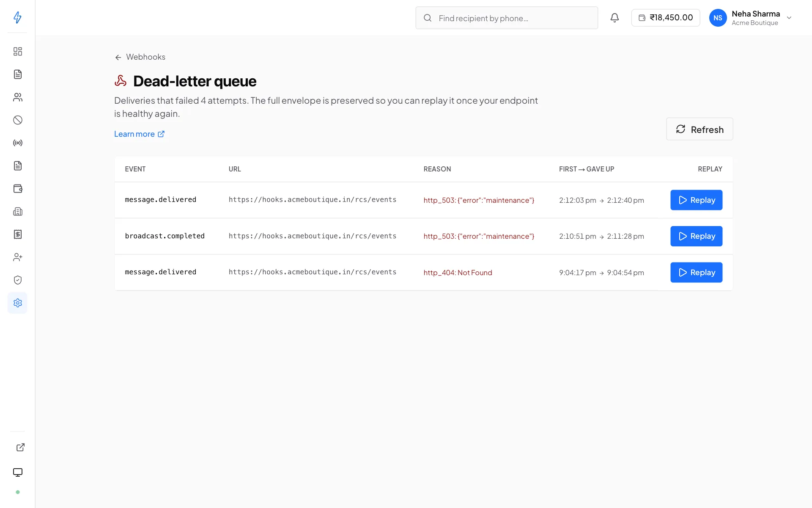Focus the Find recipient by phone search field
This screenshot has width=812, height=508.
click(507, 18)
